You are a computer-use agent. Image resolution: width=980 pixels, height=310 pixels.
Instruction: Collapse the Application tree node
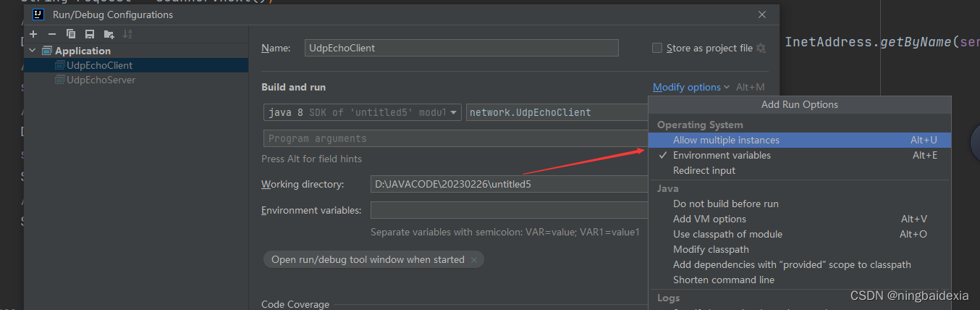[32, 51]
